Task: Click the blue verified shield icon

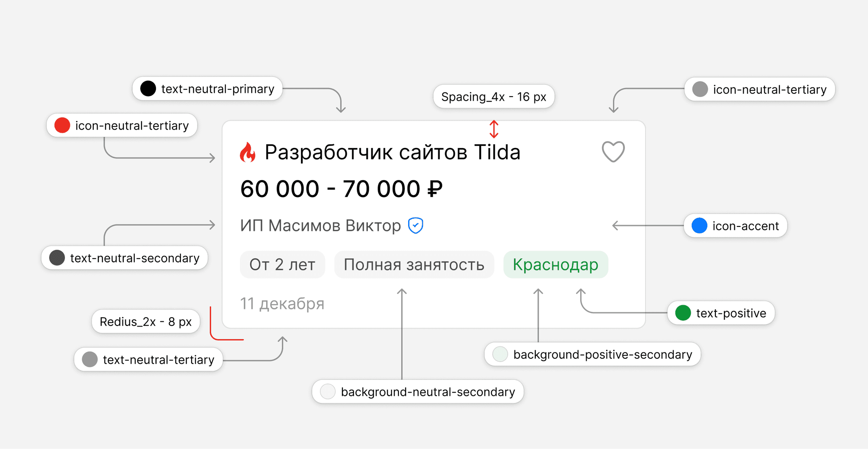Action: click(x=415, y=226)
